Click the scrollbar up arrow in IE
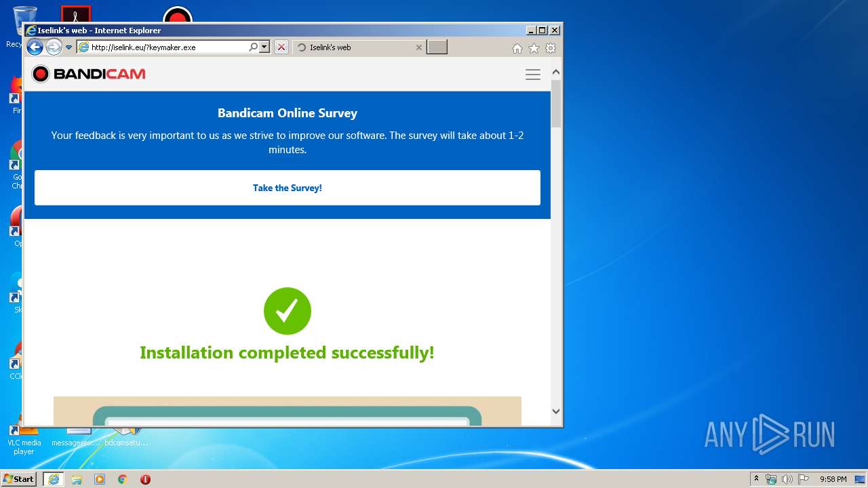Image resolution: width=868 pixels, height=488 pixels. (x=556, y=72)
